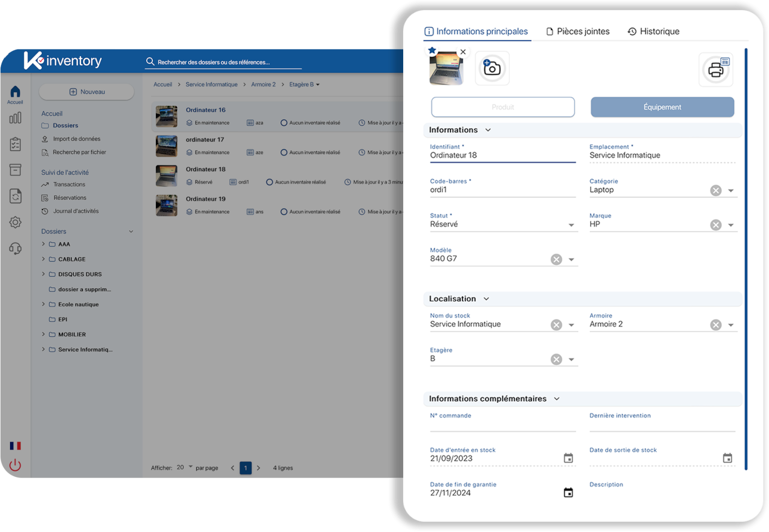Open calendar for Date de fin de garantie

tap(568, 493)
